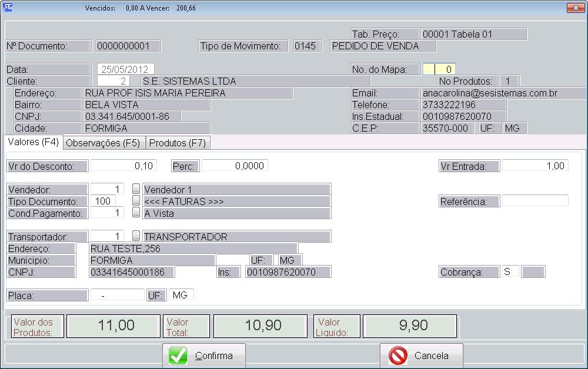
Task: Click the green checkmark Confirma icon
Action: click(178, 355)
